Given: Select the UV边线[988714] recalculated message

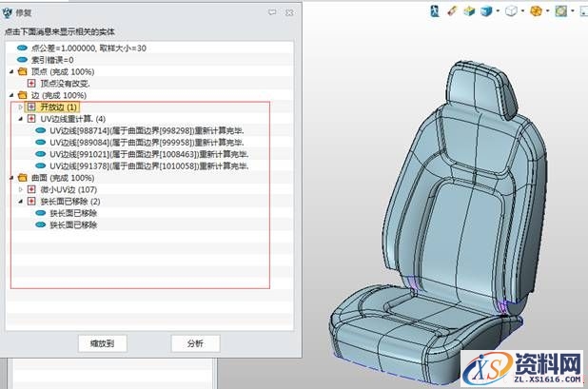Looking at the screenshot, I should coord(147,131).
